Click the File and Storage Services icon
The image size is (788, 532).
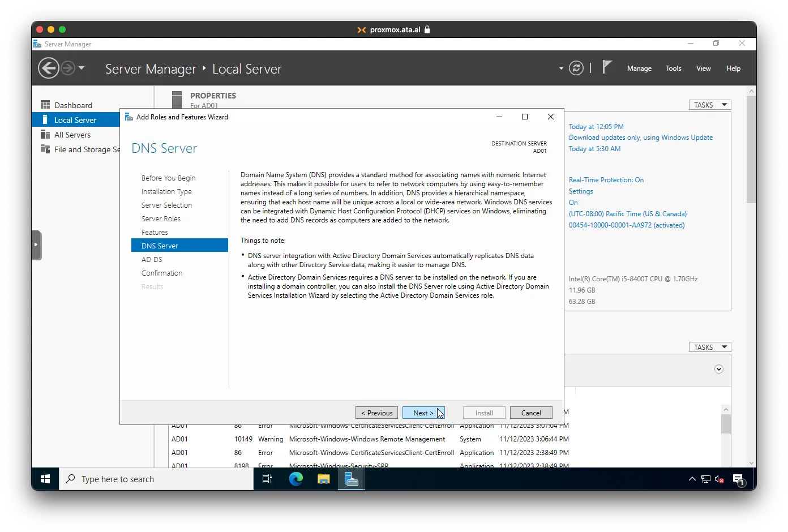point(45,149)
